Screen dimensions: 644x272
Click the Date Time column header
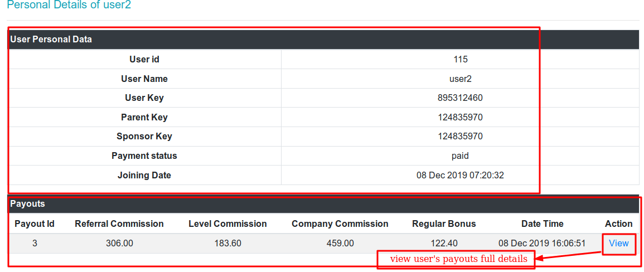[x=542, y=224]
